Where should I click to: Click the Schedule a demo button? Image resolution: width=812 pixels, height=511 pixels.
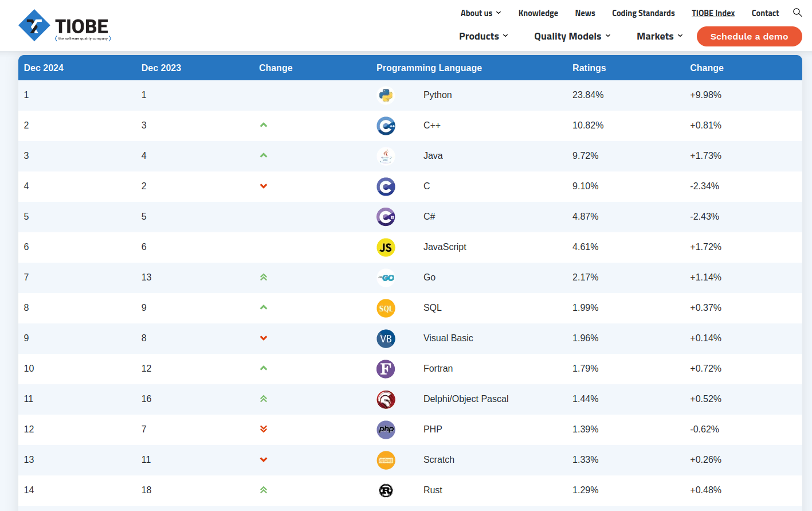tap(749, 36)
